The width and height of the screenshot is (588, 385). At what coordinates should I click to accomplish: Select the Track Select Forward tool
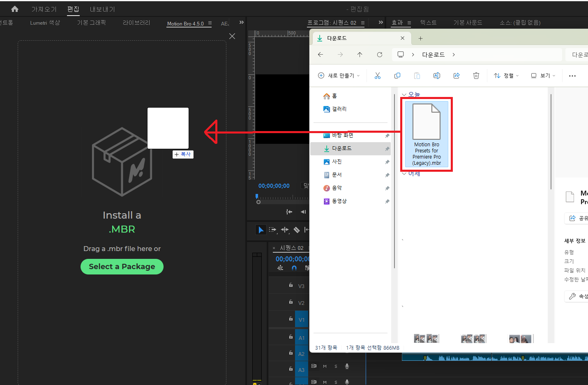pyautogui.click(x=273, y=230)
